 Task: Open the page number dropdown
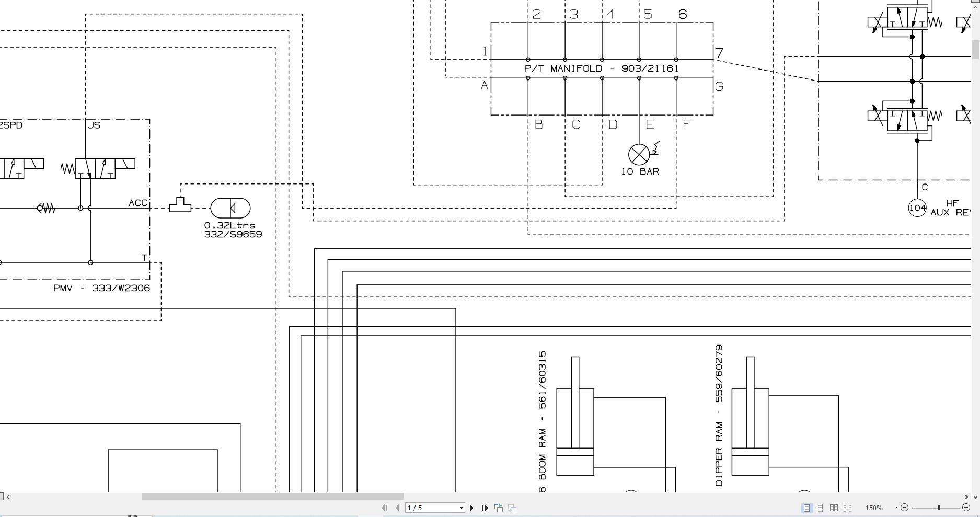coord(461,508)
